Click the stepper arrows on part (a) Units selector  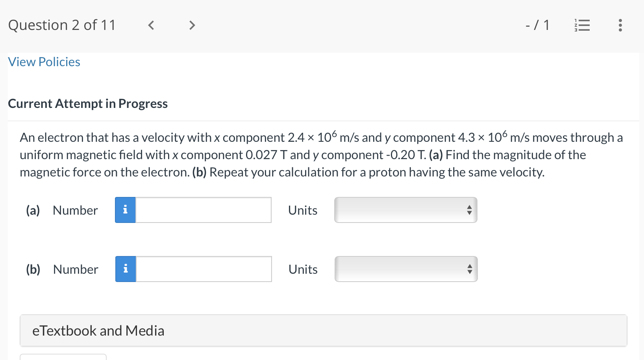[x=469, y=210]
